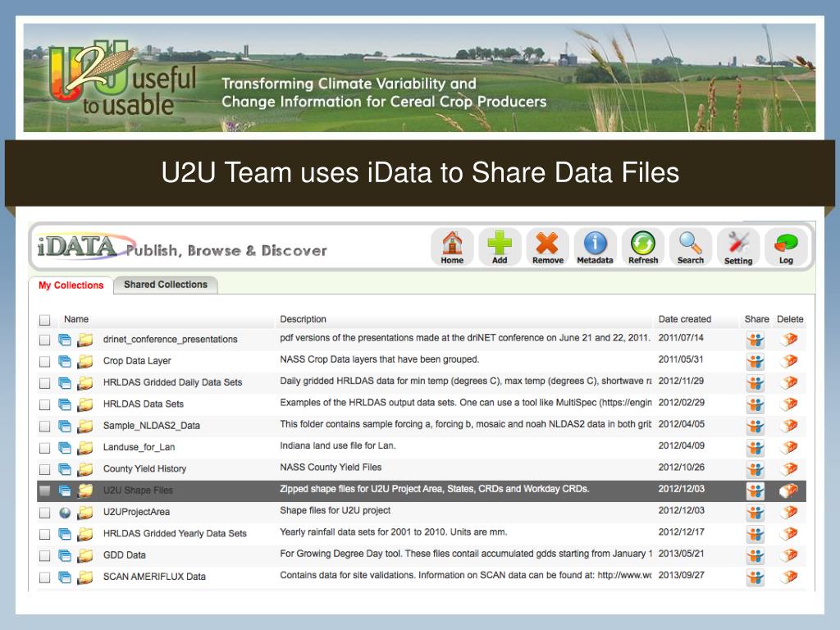
Task: Toggle the select-all checkbox in header
Action: (x=44, y=320)
